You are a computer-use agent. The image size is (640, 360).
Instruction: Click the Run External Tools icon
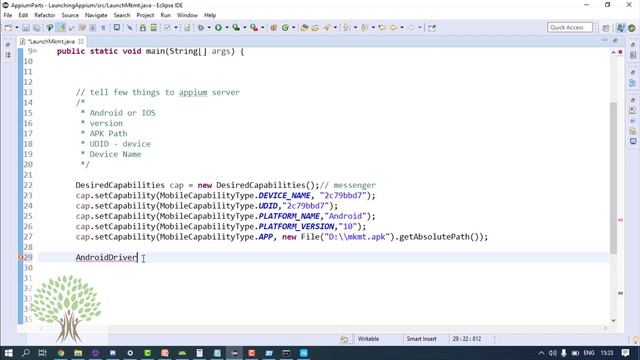(254, 28)
